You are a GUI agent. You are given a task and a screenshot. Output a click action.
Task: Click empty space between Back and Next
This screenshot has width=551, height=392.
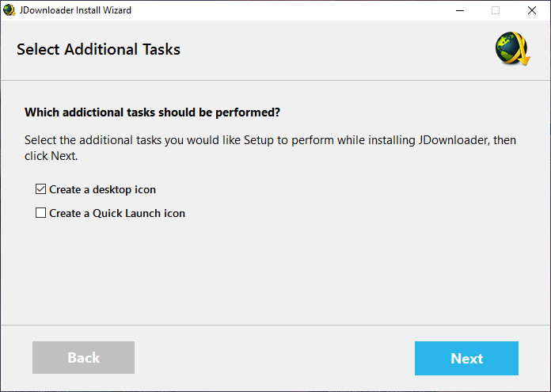[x=274, y=358]
